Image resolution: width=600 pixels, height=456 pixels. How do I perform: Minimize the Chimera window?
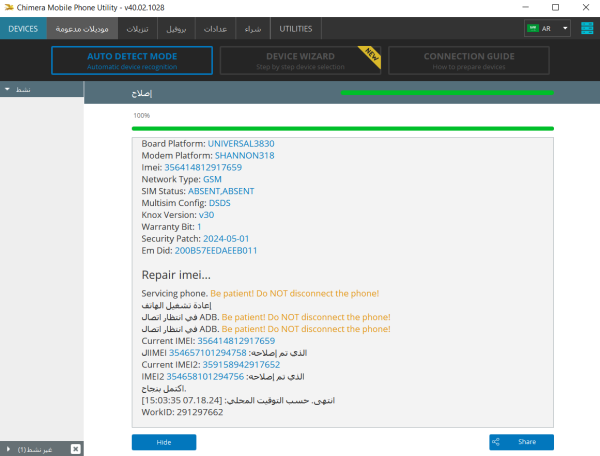[x=526, y=7]
